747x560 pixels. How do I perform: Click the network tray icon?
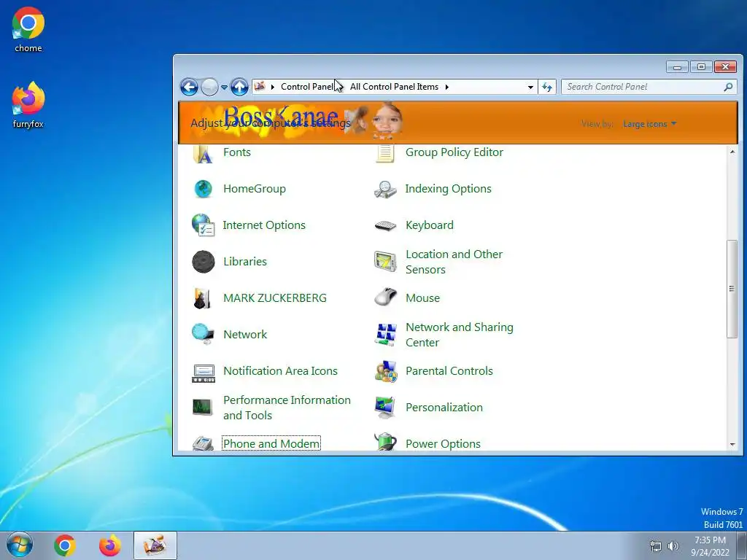pyautogui.click(x=656, y=546)
